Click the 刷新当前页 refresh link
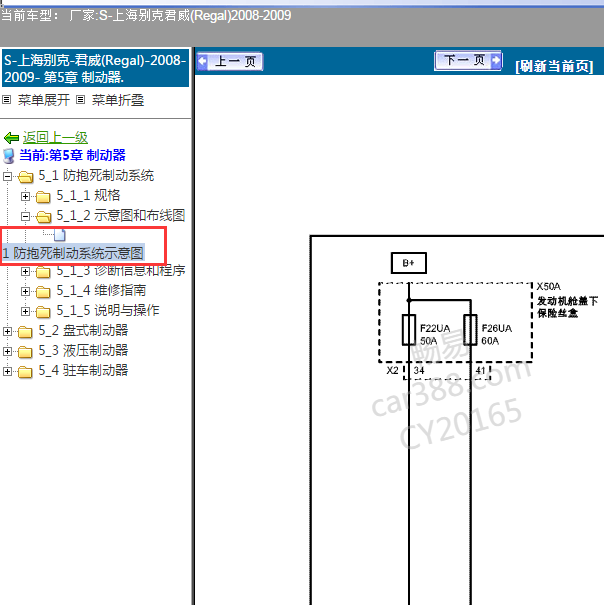The width and height of the screenshot is (604, 605). (554, 66)
